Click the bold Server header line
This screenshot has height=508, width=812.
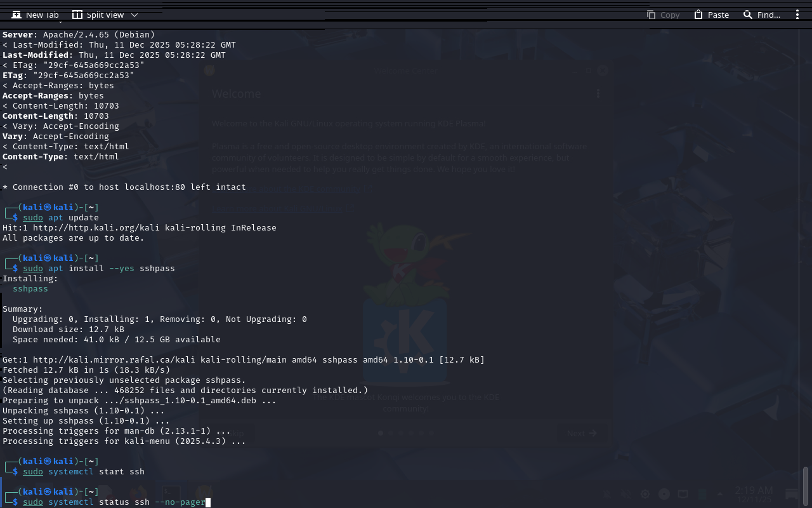pos(78,34)
